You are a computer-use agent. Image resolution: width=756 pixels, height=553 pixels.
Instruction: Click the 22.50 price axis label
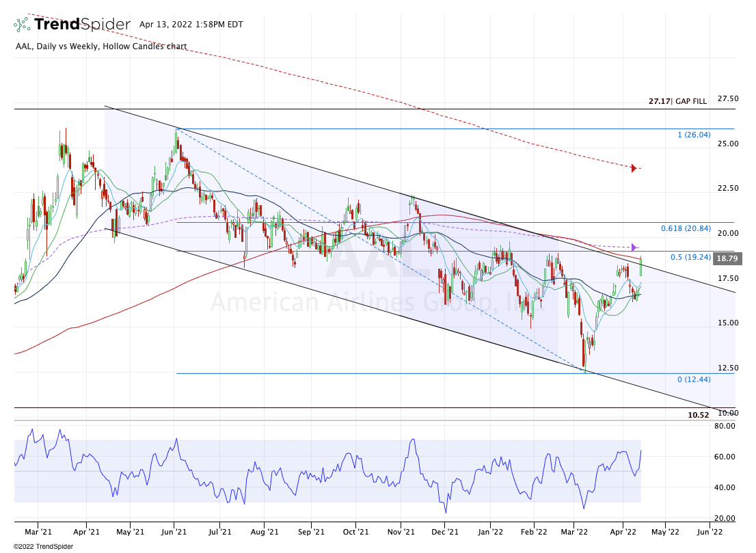pos(728,188)
